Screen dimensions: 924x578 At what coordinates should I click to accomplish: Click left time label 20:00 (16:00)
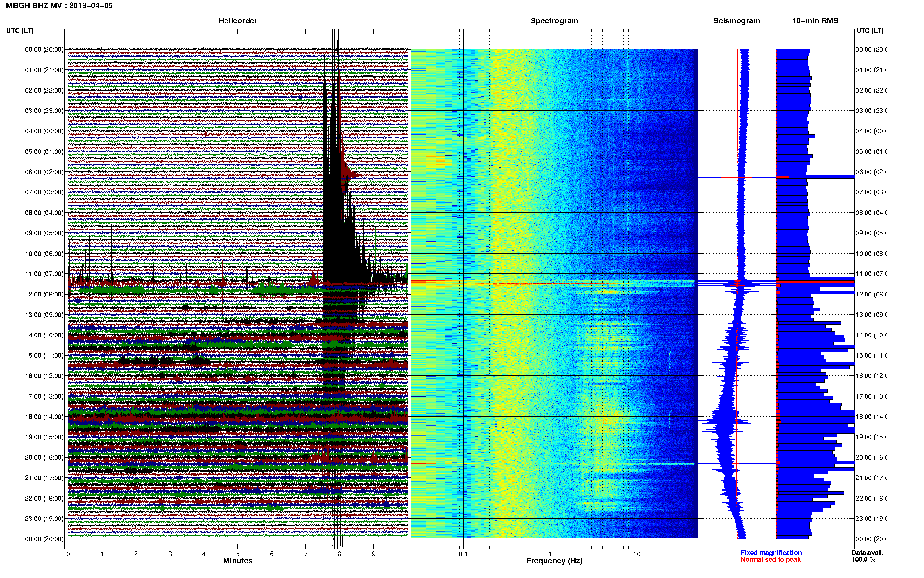point(44,458)
